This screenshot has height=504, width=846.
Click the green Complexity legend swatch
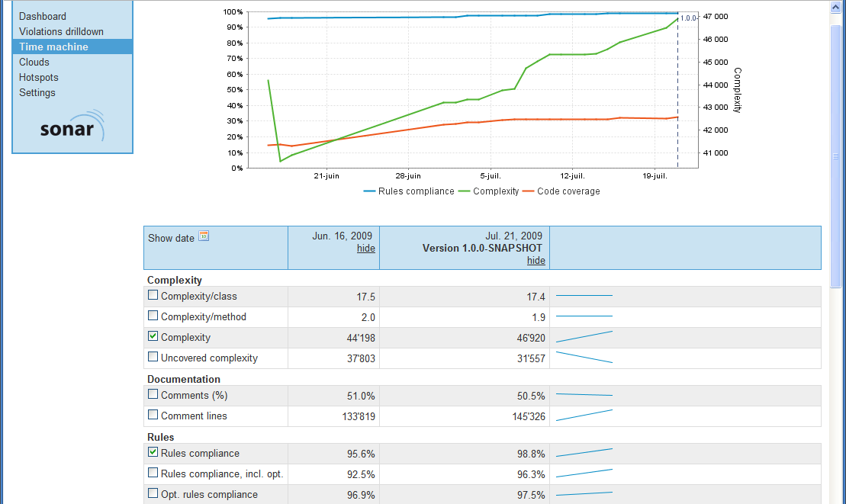point(465,191)
